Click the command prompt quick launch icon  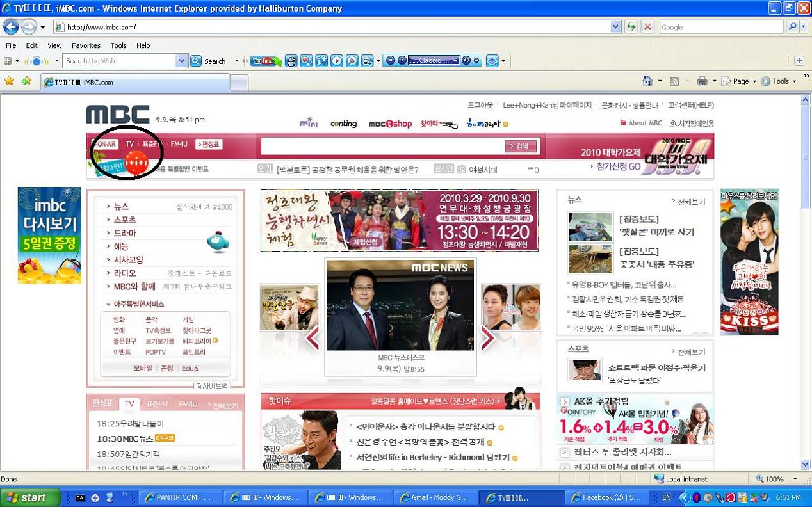(x=81, y=497)
